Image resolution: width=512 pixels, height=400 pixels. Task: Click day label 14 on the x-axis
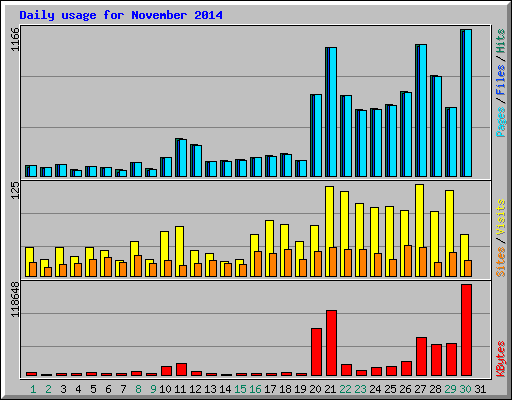coord(225,389)
